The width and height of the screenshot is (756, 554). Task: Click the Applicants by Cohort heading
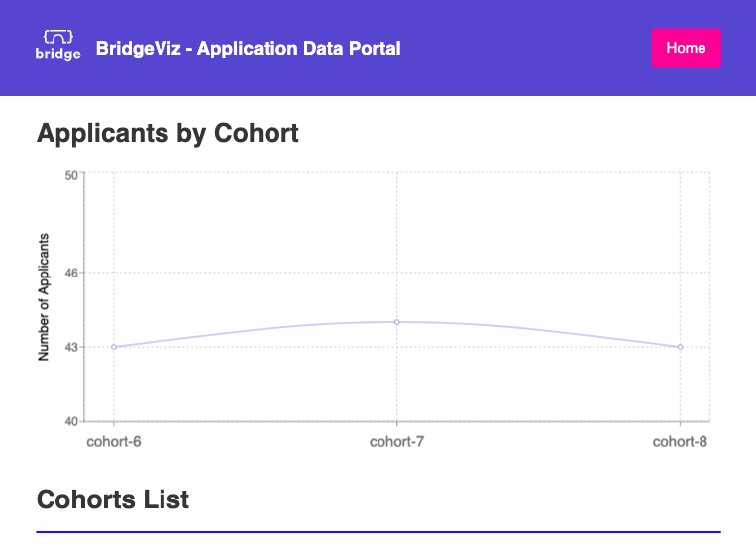point(167,133)
